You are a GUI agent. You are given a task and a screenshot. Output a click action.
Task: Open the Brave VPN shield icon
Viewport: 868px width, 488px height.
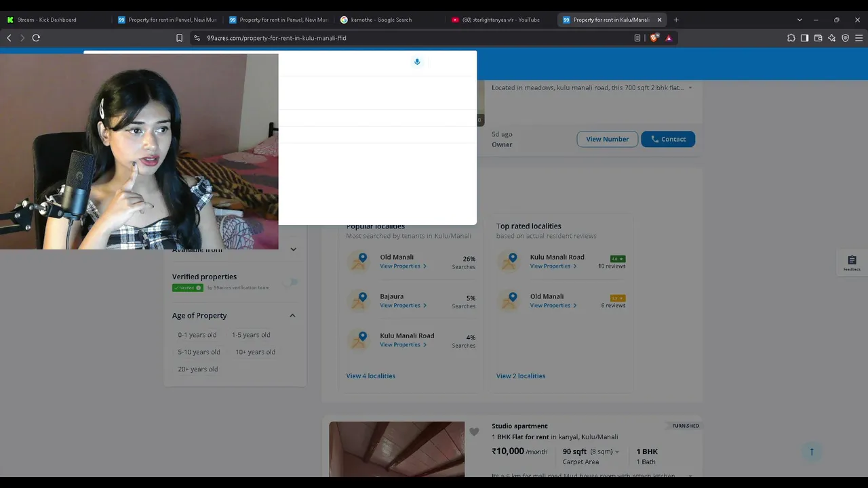pyautogui.click(x=845, y=38)
